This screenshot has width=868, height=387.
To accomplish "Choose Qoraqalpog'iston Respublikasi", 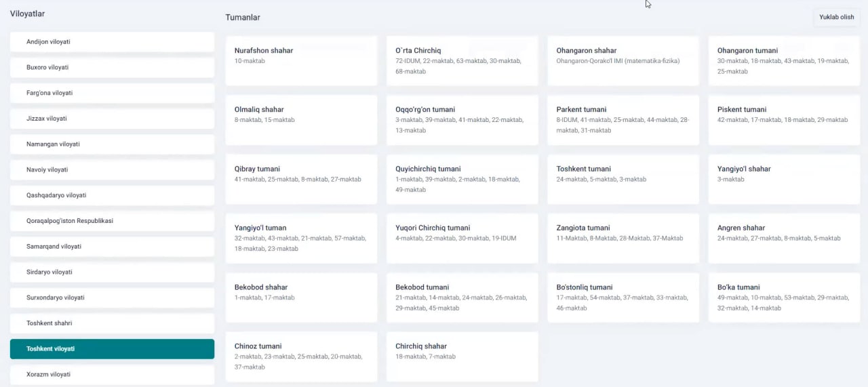I will coord(112,221).
